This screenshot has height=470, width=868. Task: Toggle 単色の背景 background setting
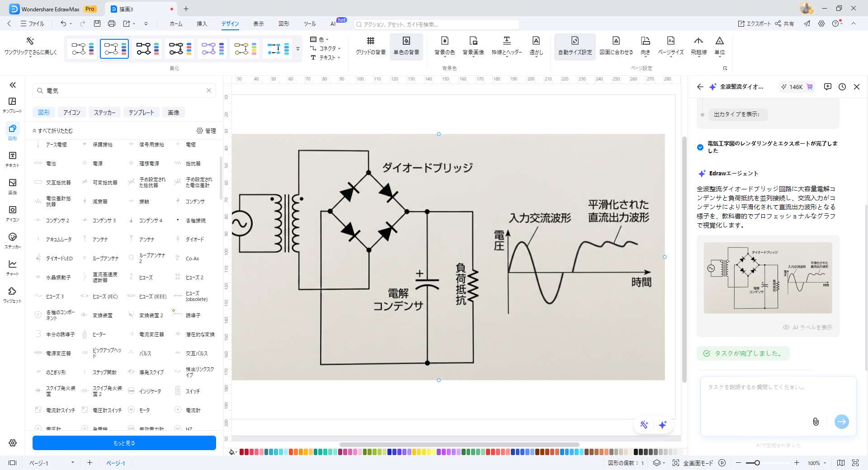pos(406,45)
